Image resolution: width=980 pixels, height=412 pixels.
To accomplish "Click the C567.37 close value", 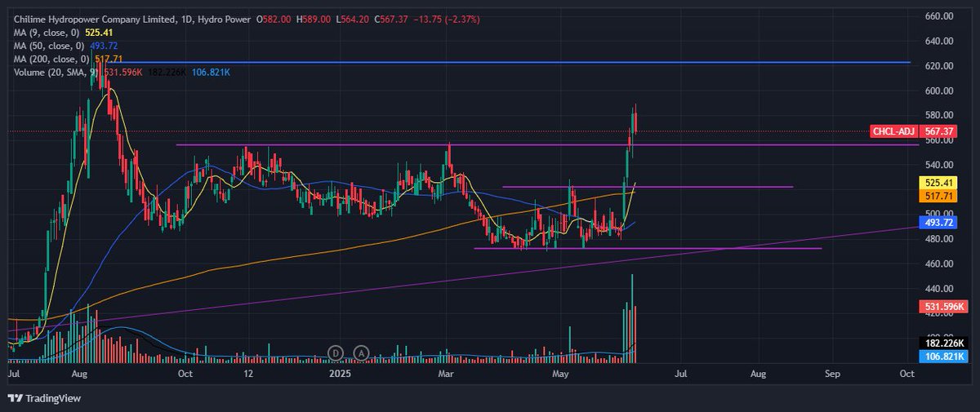I will click(393, 19).
